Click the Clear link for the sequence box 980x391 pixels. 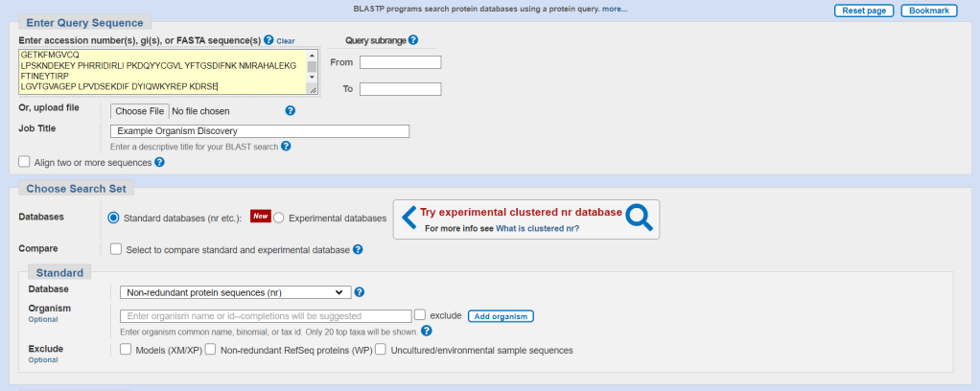point(286,42)
